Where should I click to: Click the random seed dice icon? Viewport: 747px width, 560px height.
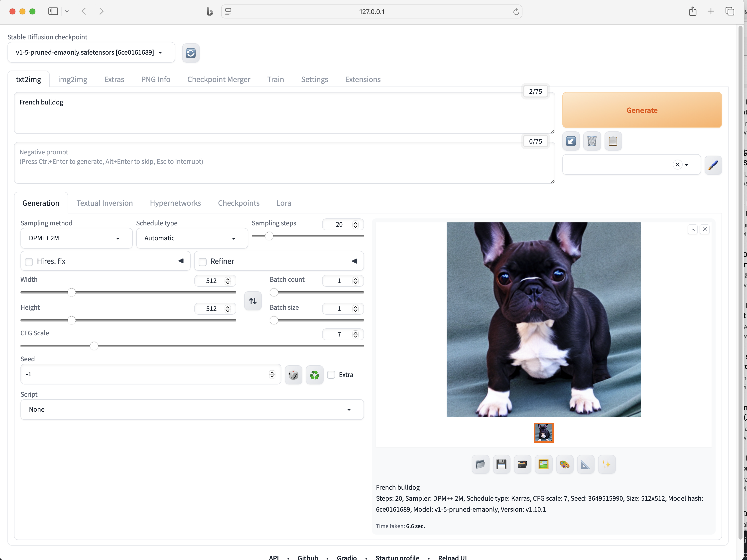pos(293,375)
